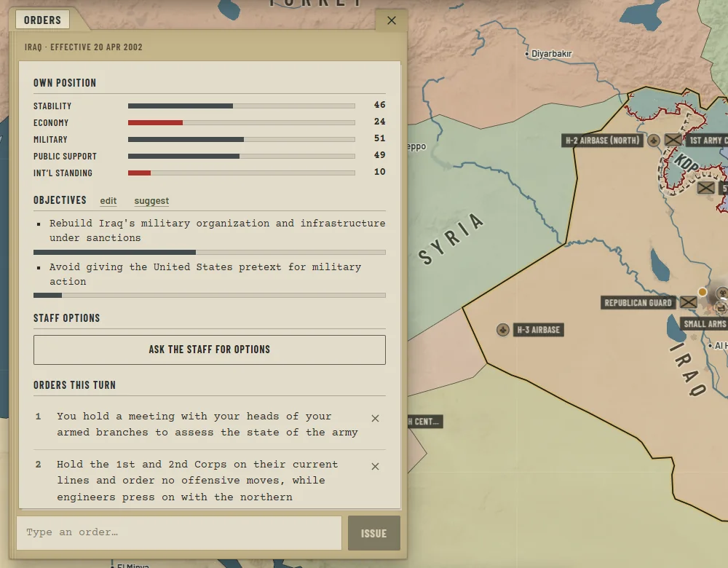The height and width of the screenshot is (568, 728).
Task: Select order 2 text about 1st and 2nd Corps
Action: point(197,480)
